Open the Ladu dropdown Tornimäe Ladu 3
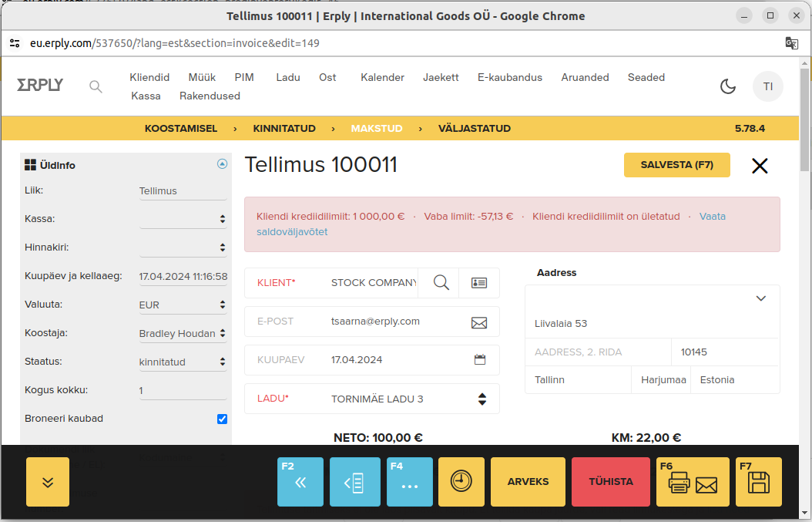812x522 pixels. [x=372, y=399]
